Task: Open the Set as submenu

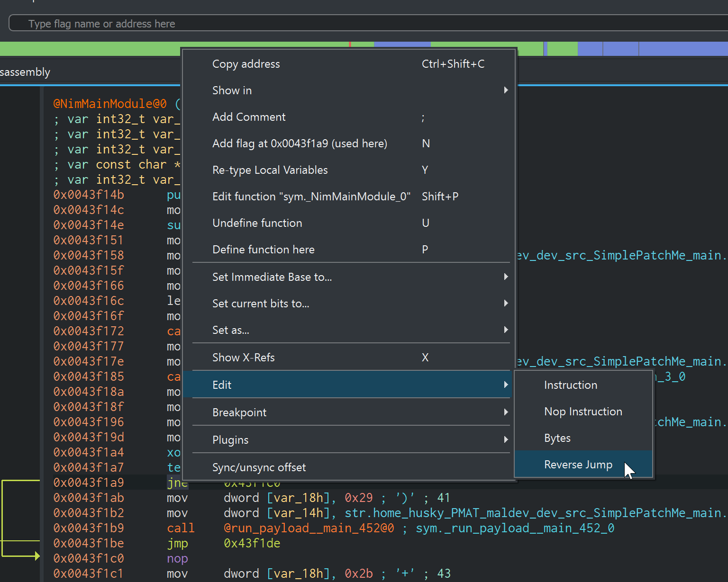Action: (230, 330)
